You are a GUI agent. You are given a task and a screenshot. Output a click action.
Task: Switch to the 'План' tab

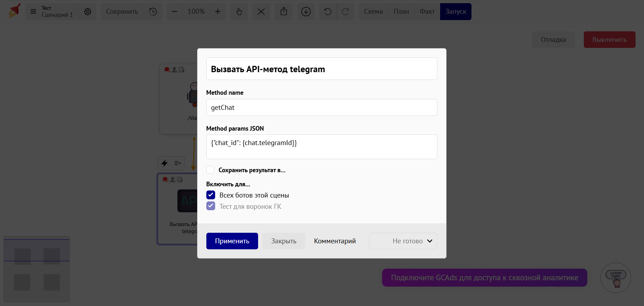point(401,12)
